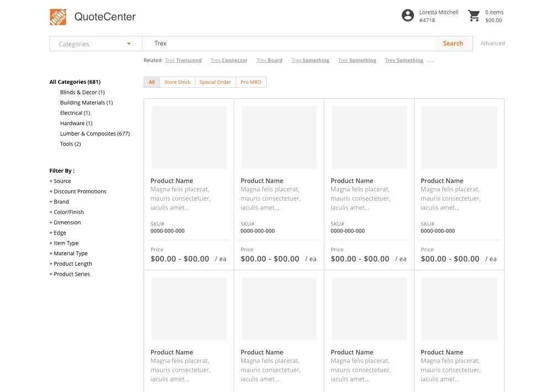The image size is (552, 392).
Task: Click the user profile avatar
Action: (x=407, y=15)
